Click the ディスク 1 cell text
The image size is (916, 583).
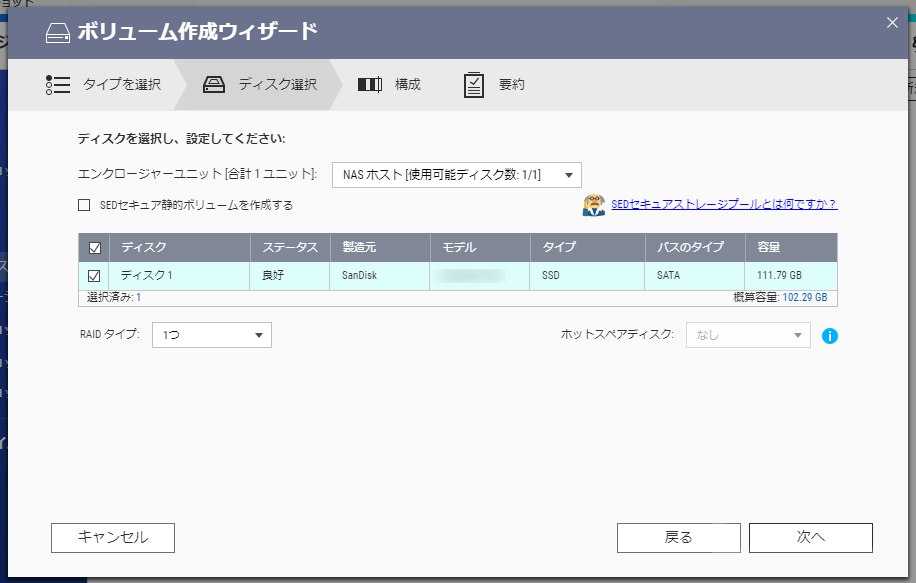[x=147, y=275]
